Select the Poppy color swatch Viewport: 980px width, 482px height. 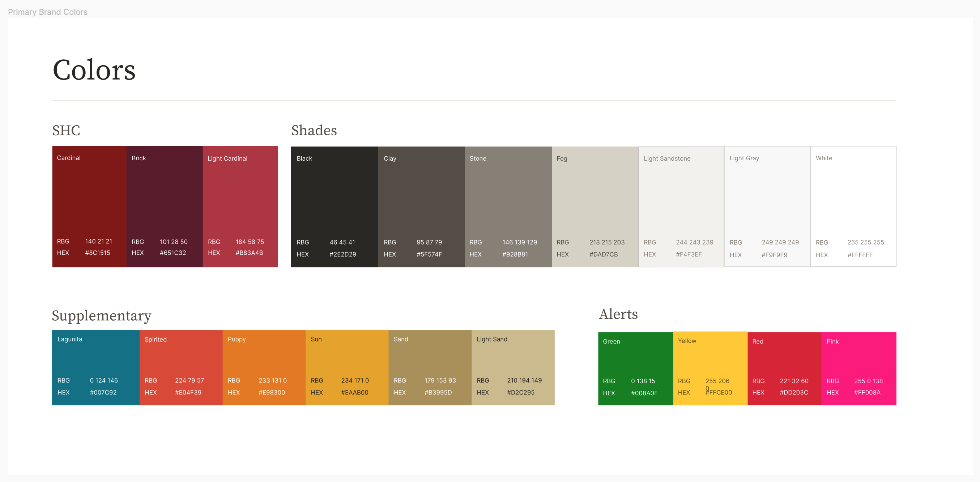(264, 367)
